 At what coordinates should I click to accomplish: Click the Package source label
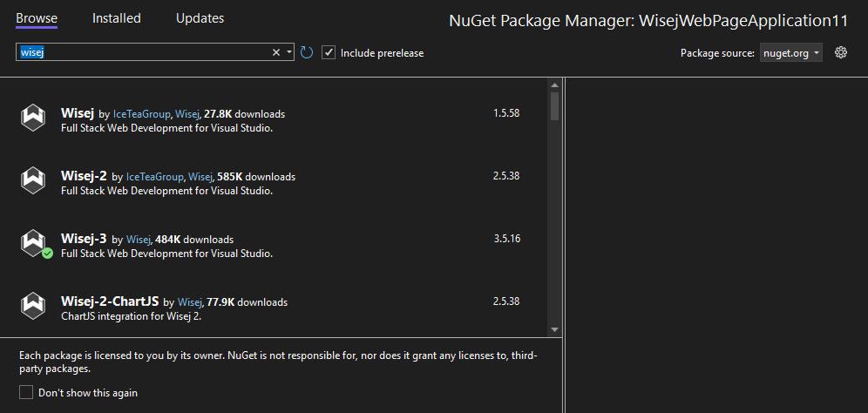[717, 53]
